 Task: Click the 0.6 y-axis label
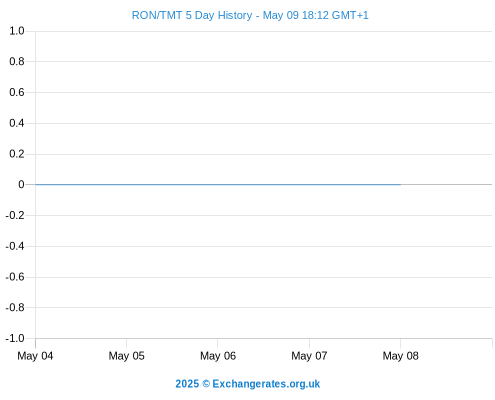(x=17, y=92)
